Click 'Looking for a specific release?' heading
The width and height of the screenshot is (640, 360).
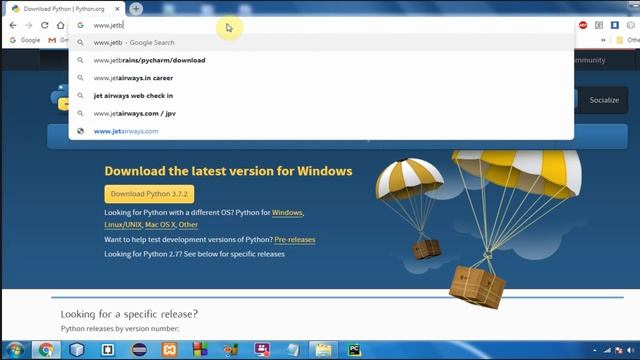[x=129, y=314]
